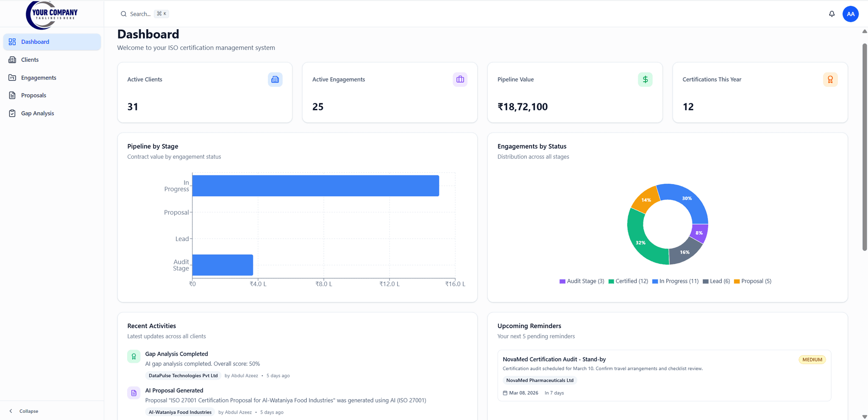Click the Active Clients building icon

click(275, 80)
